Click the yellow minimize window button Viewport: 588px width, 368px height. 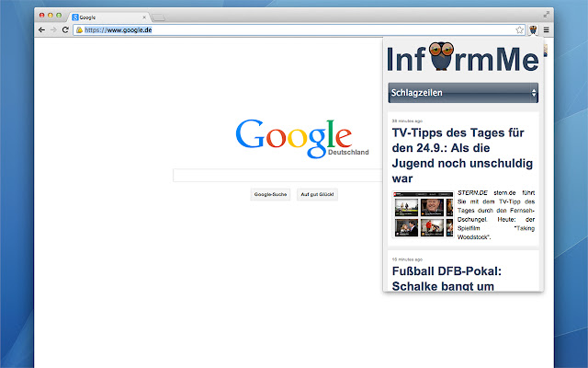tap(51, 15)
